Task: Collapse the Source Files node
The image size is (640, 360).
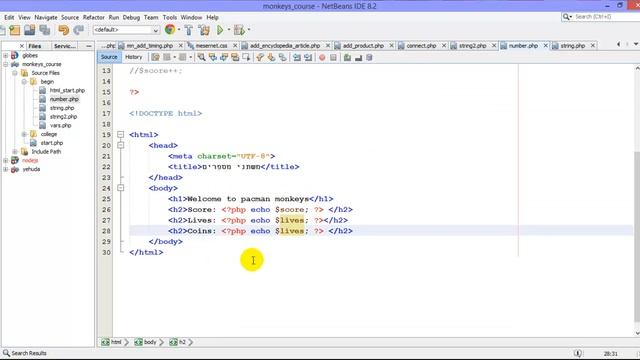Action: [15, 73]
